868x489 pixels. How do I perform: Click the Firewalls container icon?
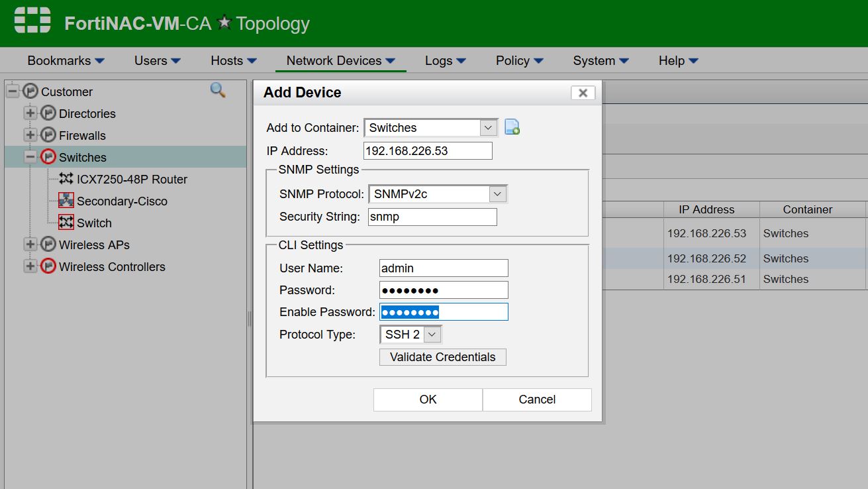(48, 135)
